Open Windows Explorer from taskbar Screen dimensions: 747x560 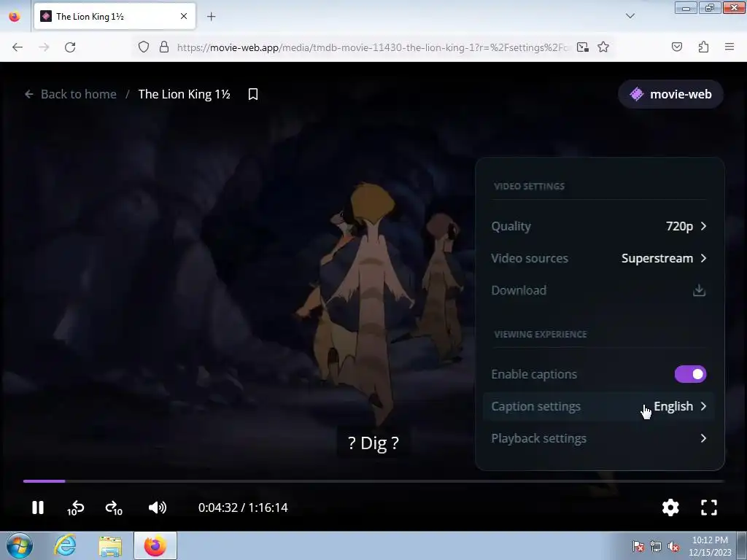tap(110, 546)
